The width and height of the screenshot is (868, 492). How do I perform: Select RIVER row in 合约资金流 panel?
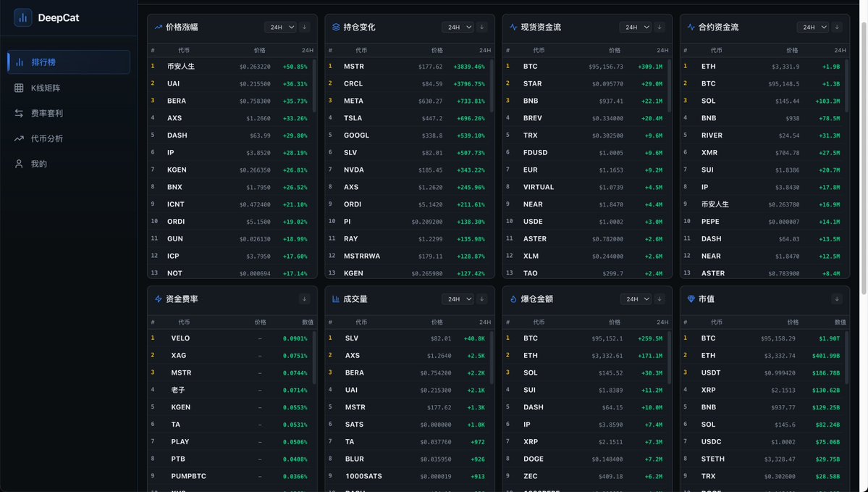tap(762, 135)
